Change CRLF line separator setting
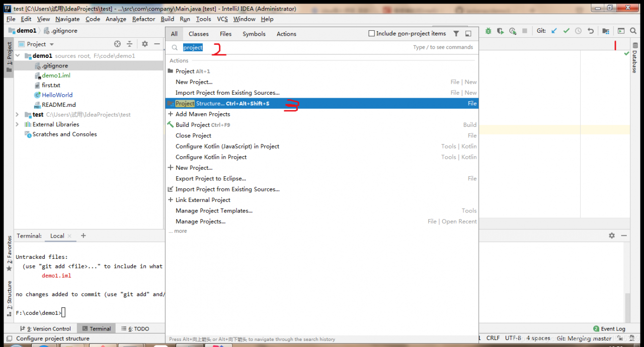Viewport: 644px width, 347px height. coord(493,338)
